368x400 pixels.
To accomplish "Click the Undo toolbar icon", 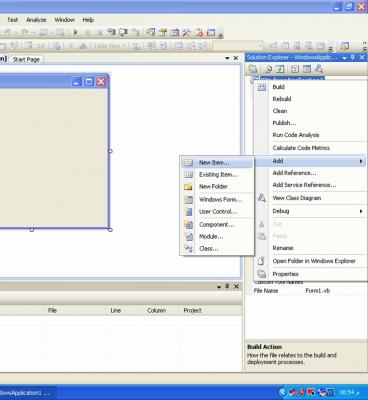I will (7, 32).
